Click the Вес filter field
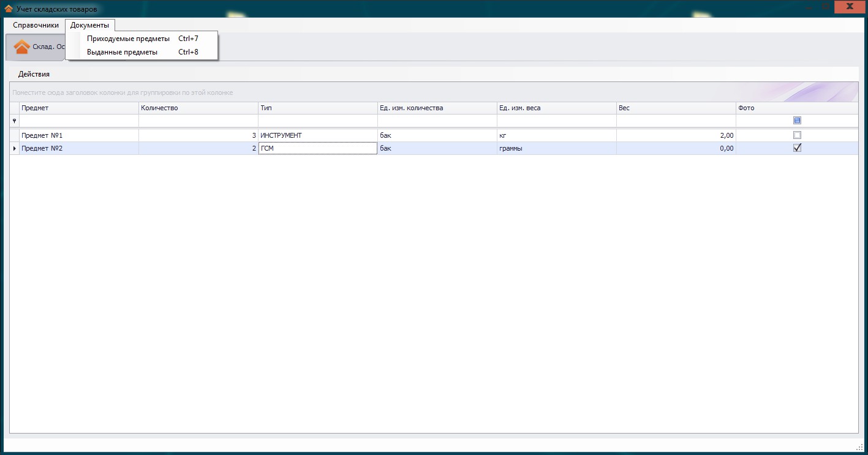The height and width of the screenshot is (455, 868). (676, 121)
